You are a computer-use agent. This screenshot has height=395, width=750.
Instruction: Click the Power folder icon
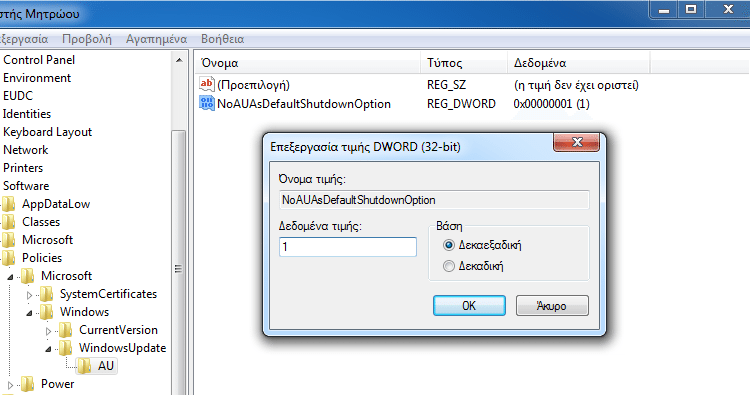point(27,384)
